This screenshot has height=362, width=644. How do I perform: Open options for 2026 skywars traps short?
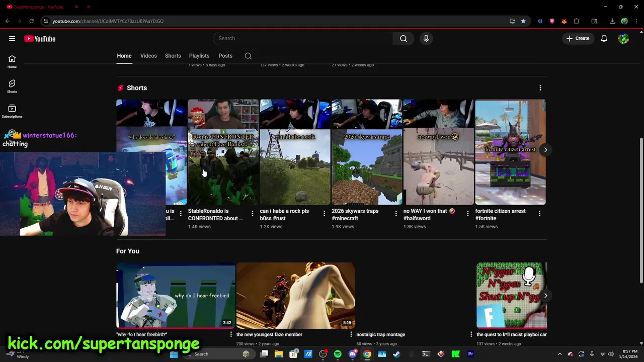[396, 214]
